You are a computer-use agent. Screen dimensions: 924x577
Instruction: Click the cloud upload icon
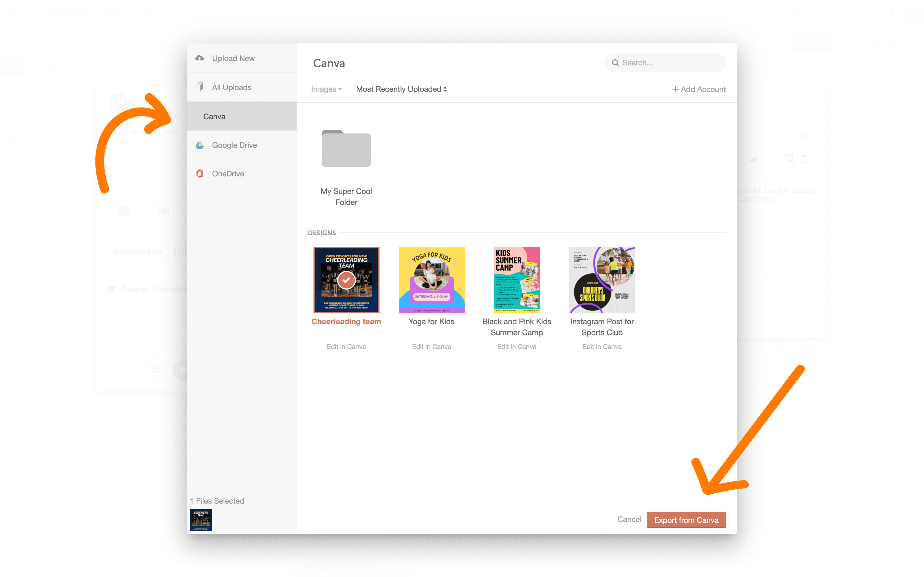click(x=200, y=59)
